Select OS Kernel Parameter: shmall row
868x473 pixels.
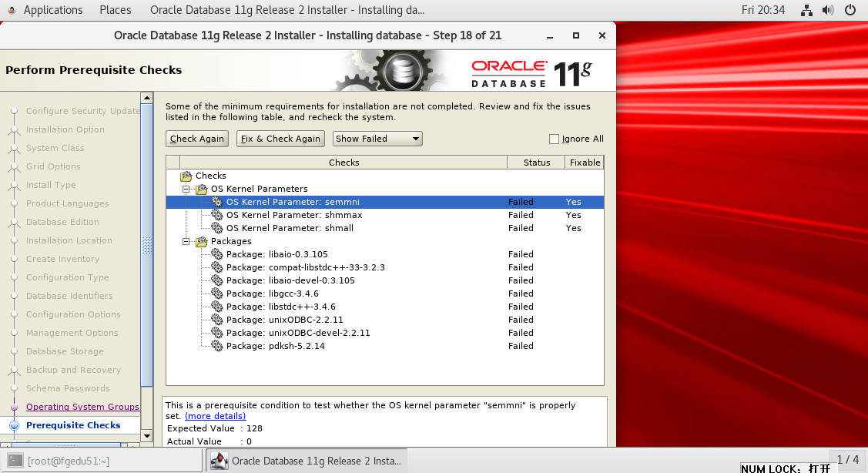pyautogui.click(x=385, y=228)
